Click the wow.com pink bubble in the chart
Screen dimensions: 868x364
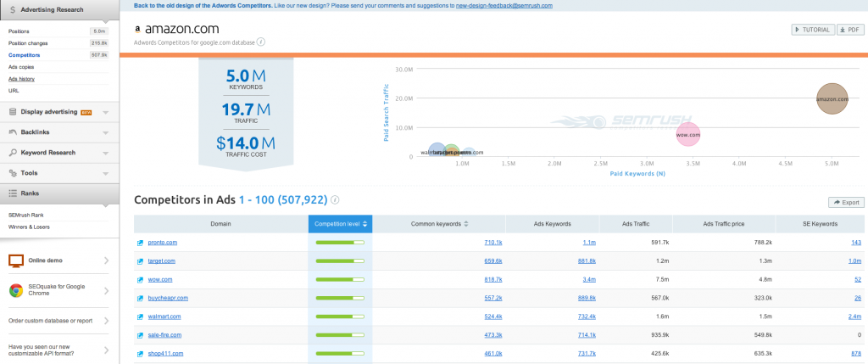[688, 135]
